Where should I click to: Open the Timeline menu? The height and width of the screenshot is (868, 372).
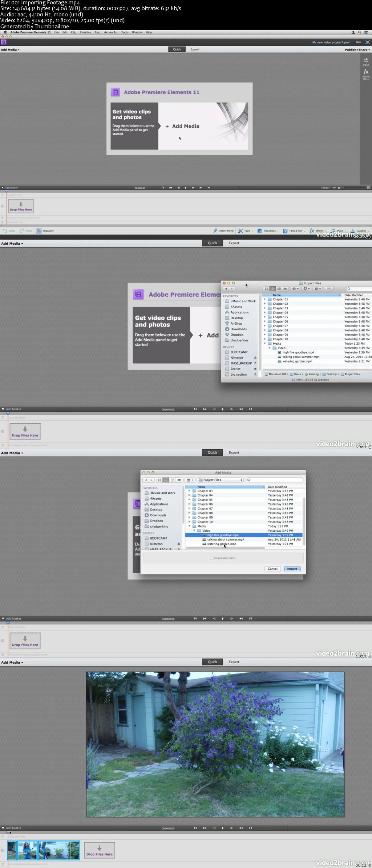[x=85, y=32]
